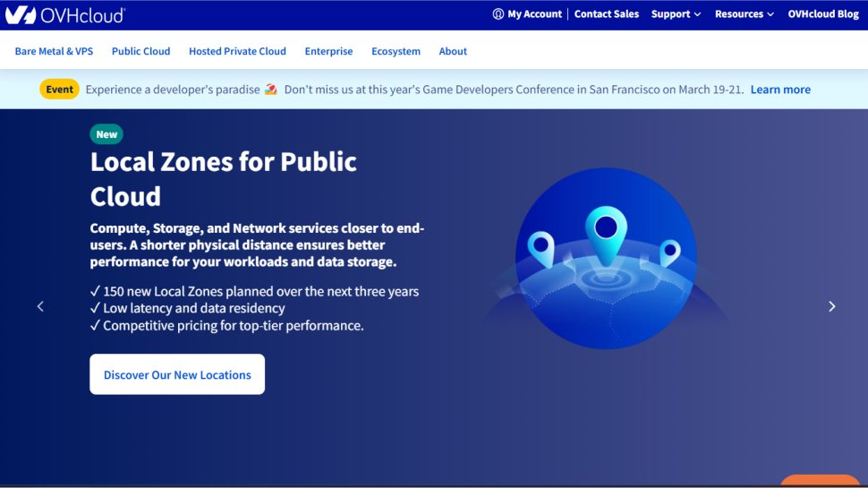Expand the Support dropdown

[x=676, y=14]
